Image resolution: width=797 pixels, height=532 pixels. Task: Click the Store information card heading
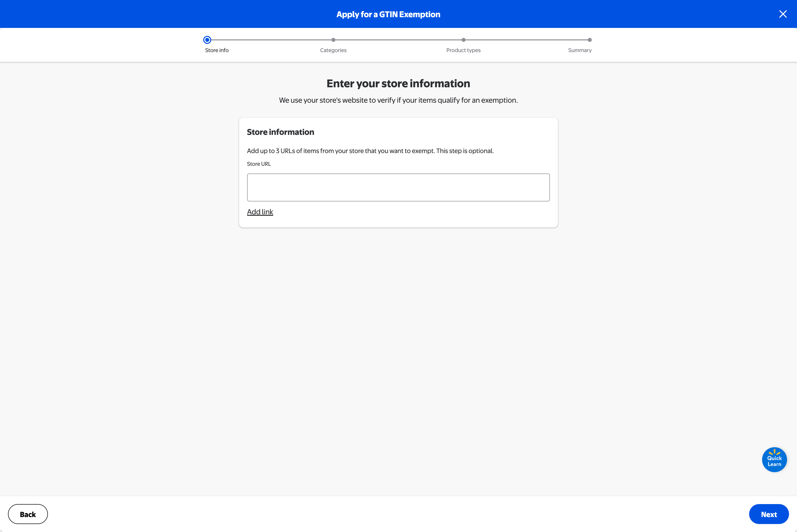281,132
